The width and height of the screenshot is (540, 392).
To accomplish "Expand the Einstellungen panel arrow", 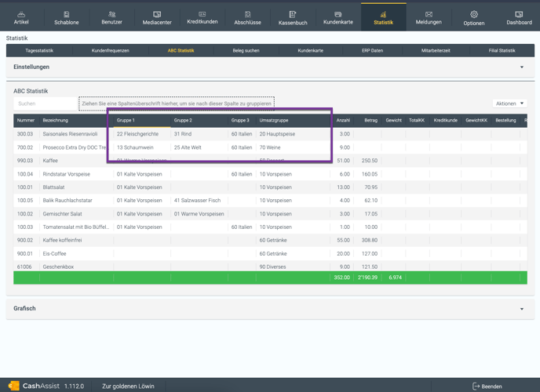I will [x=522, y=67].
